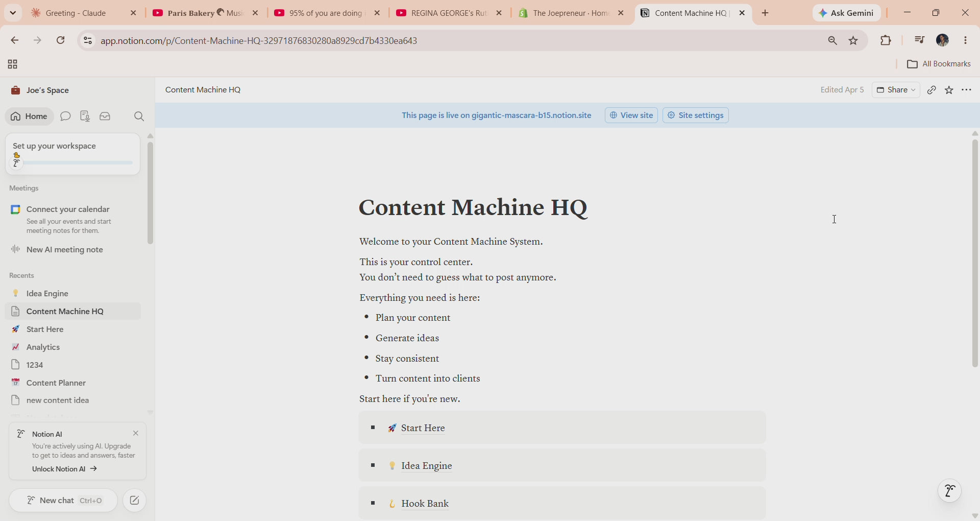Expand the Share dropdown
Viewport: 980px width, 521px height.
896,90
